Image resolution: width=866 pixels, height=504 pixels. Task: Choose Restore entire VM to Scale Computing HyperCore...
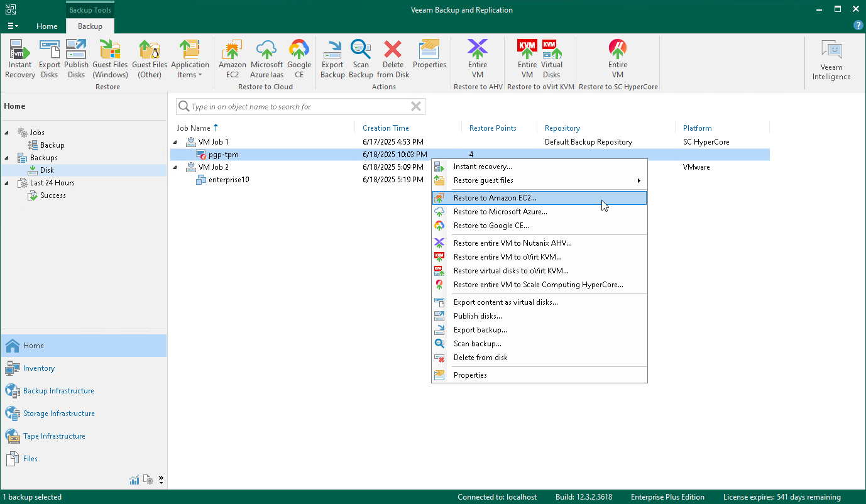(x=539, y=285)
